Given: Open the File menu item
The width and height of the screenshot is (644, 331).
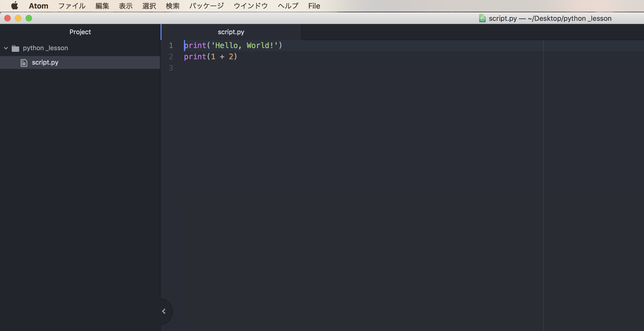Looking at the screenshot, I should pos(314,6).
